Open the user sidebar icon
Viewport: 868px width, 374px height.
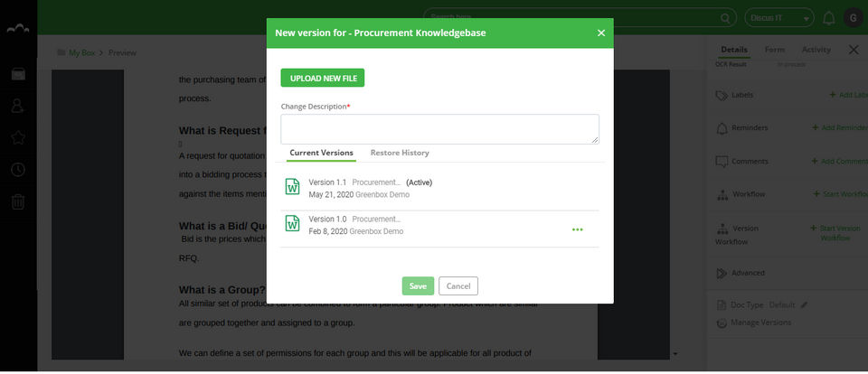(18, 106)
